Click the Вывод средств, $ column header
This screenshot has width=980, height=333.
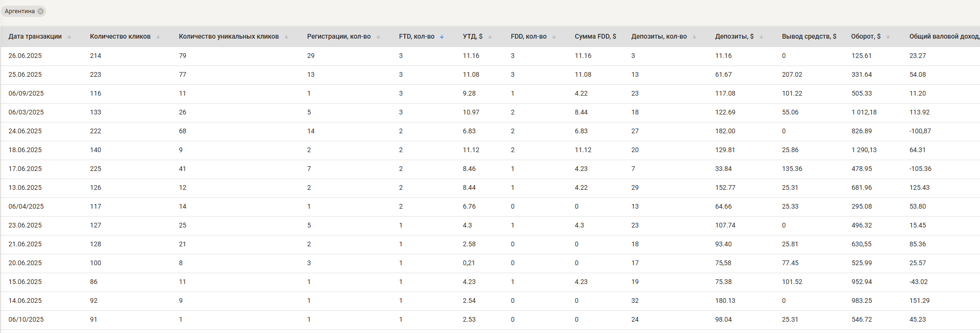click(x=809, y=36)
